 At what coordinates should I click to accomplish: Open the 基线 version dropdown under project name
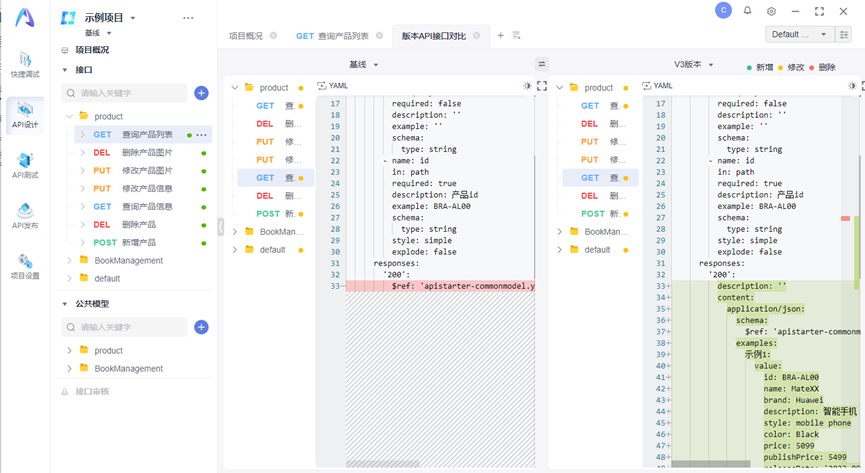click(109, 33)
